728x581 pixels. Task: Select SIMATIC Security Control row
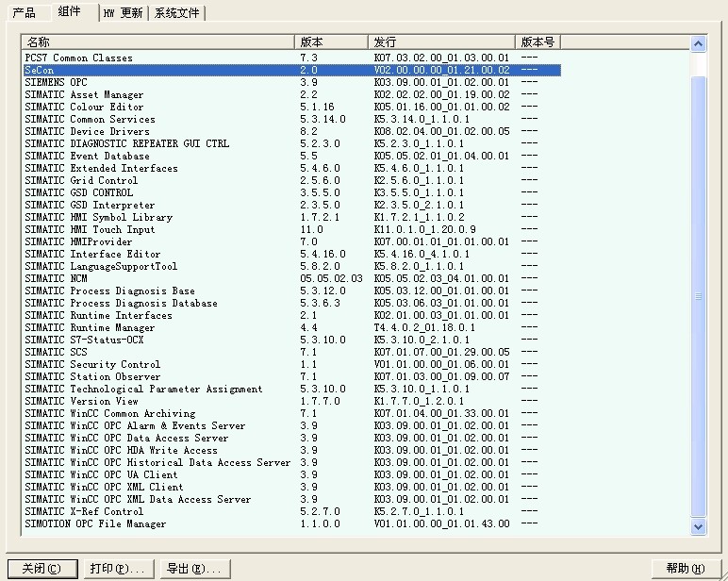(x=292, y=364)
